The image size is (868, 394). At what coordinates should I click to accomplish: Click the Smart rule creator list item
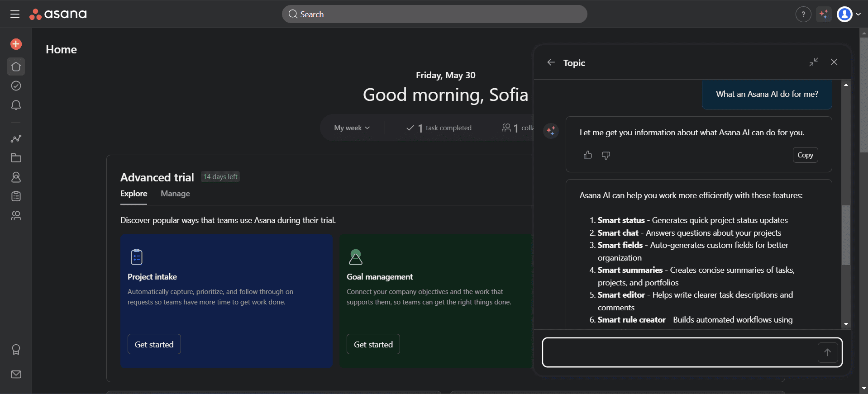click(695, 320)
